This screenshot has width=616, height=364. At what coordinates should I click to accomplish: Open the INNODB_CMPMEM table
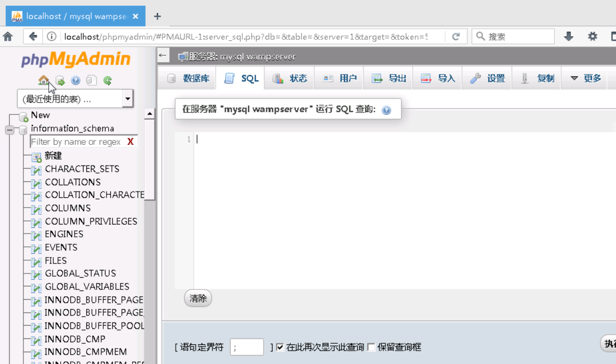click(86, 352)
